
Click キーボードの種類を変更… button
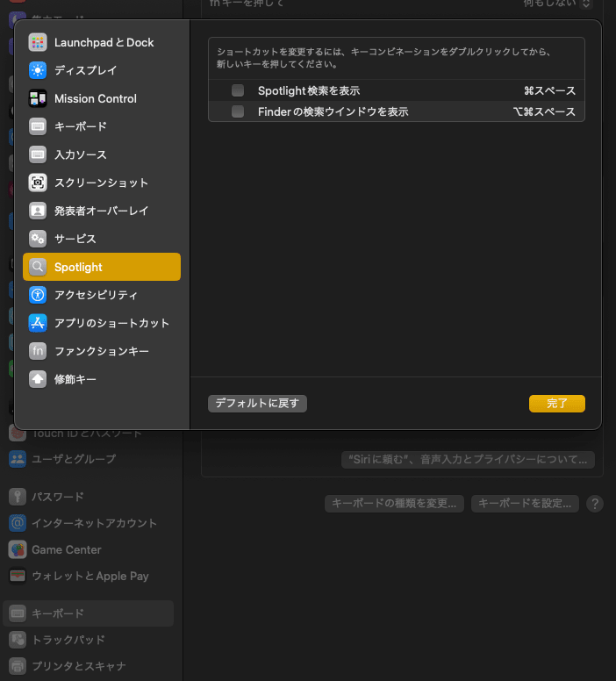tap(394, 504)
